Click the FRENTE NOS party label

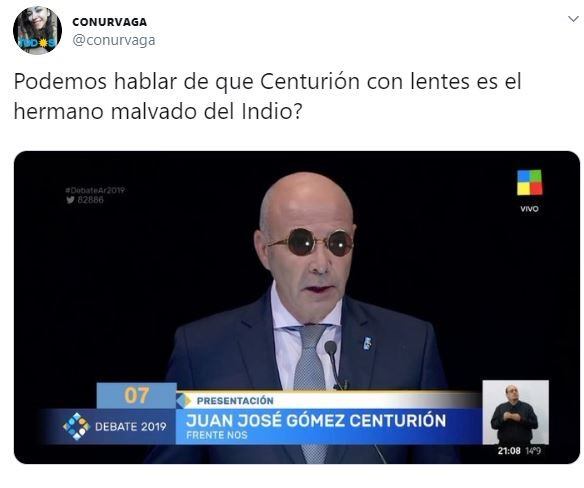217,435
